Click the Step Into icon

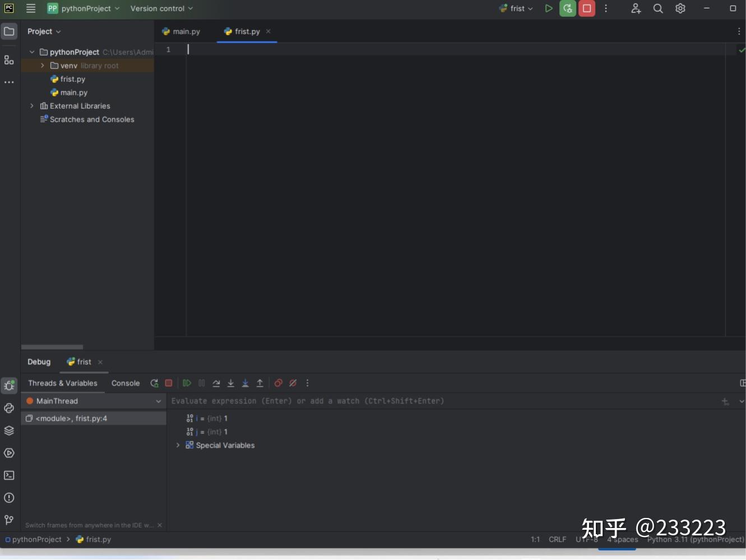[x=231, y=383]
